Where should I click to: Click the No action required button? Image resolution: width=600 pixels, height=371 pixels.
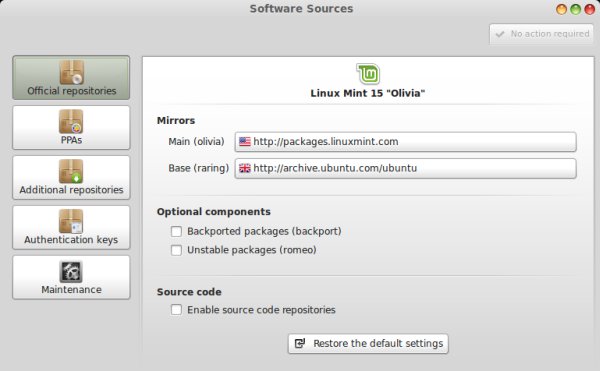click(x=541, y=34)
